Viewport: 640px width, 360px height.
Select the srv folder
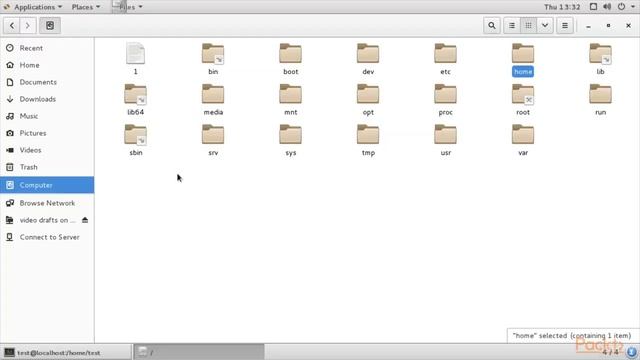click(x=213, y=140)
